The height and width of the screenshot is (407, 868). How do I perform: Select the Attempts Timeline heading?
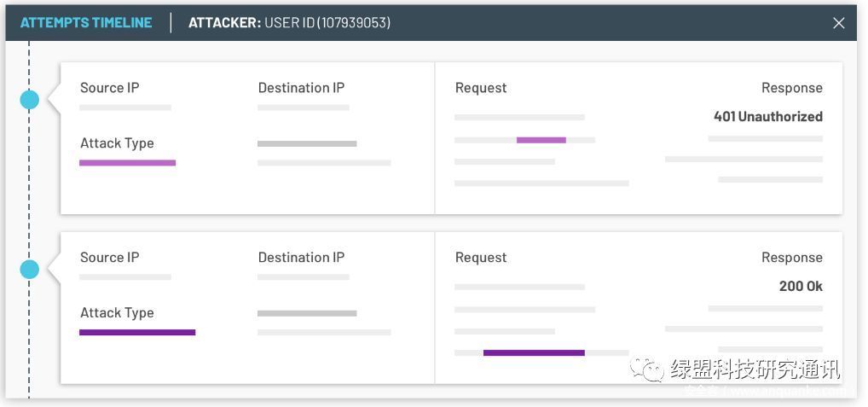coord(86,23)
